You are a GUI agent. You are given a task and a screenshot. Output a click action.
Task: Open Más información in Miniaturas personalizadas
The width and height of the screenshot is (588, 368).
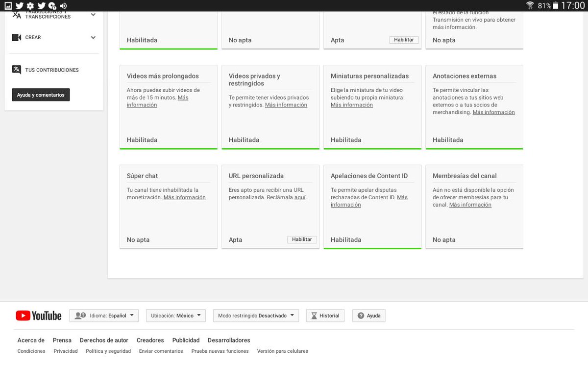tap(352, 105)
